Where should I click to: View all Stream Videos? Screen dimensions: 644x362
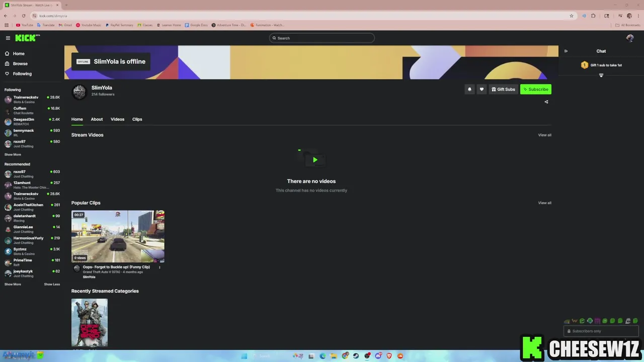click(x=544, y=135)
